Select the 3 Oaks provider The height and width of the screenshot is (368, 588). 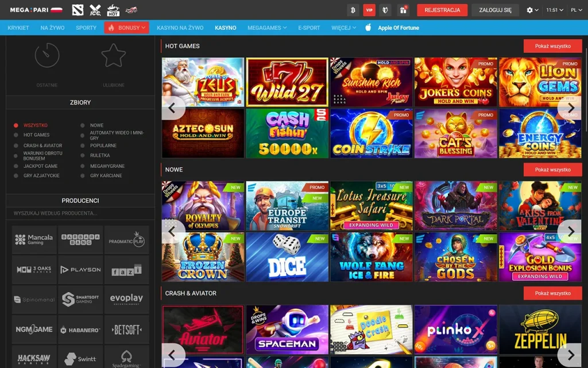click(x=34, y=270)
